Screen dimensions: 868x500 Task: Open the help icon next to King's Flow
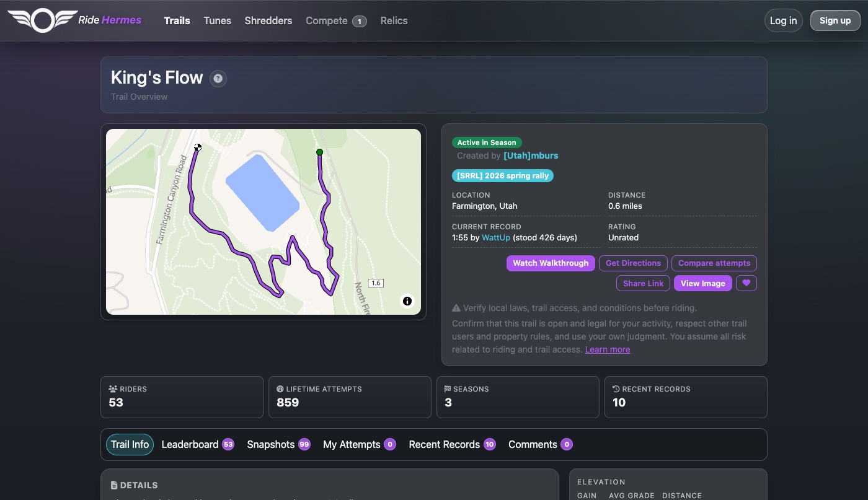(x=218, y=79)
